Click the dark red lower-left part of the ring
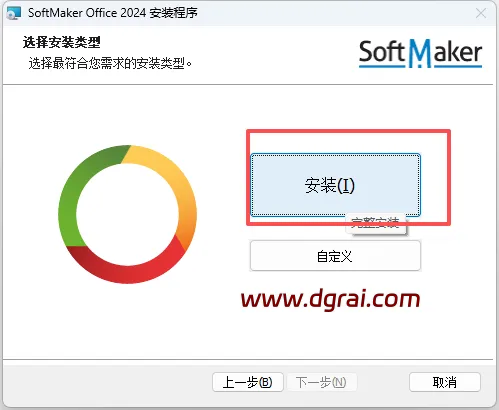 click(x=82, y=260)
